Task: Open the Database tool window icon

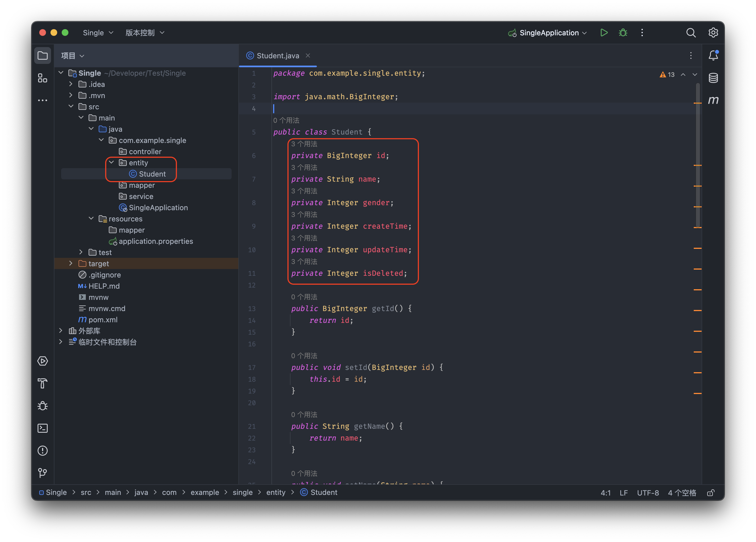Action: (x=713, y=78)
